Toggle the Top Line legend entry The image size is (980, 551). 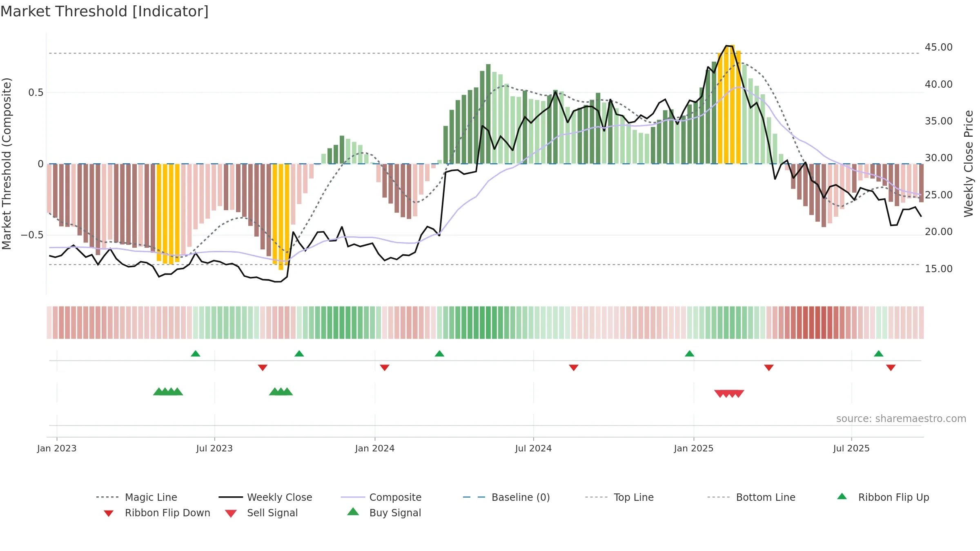pos(619,497)
